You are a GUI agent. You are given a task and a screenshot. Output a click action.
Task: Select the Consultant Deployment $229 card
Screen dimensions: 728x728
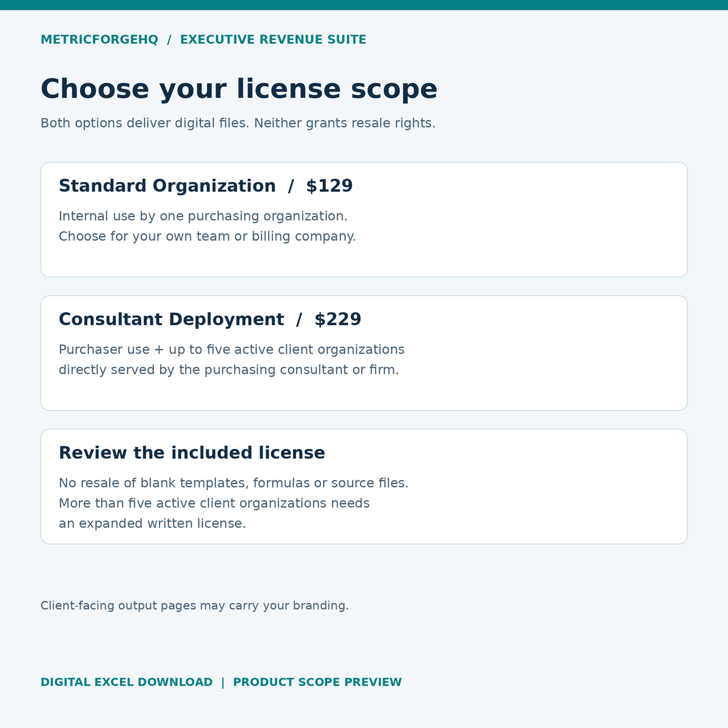coord(364,353)
